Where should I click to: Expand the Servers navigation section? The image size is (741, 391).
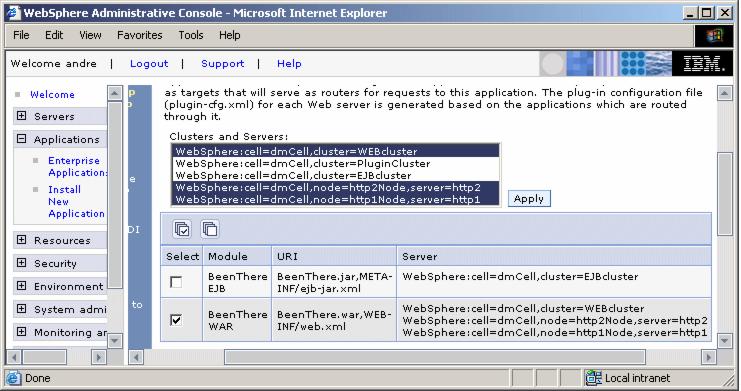point(21,116)
